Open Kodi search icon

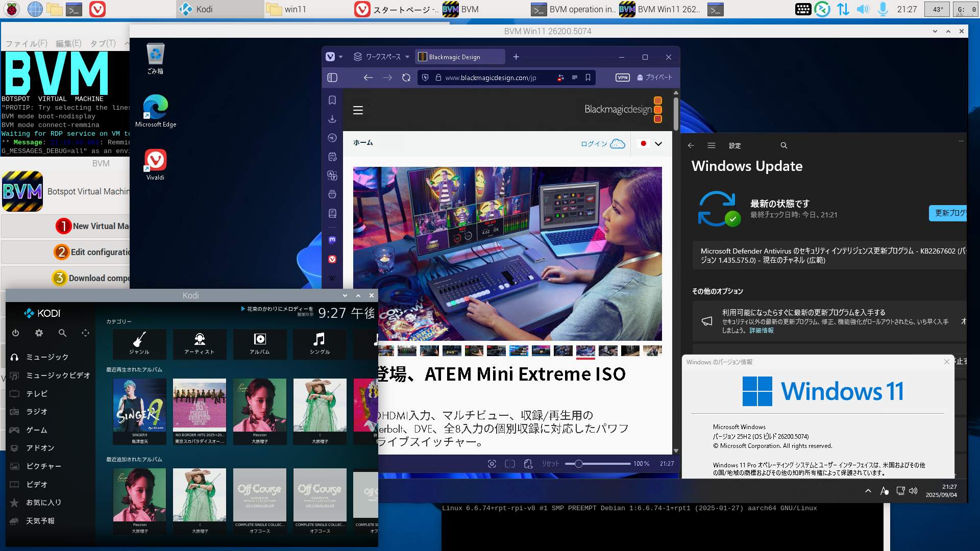tap(62, 333)
